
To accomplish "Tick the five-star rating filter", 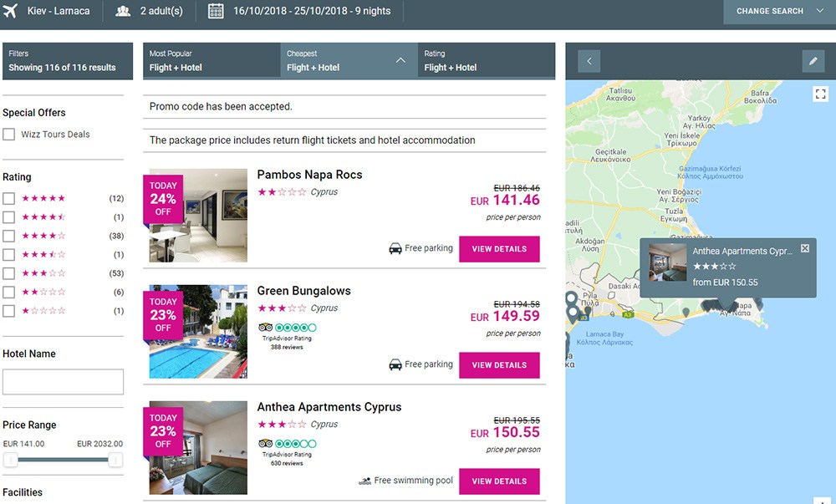I will 8,199.
